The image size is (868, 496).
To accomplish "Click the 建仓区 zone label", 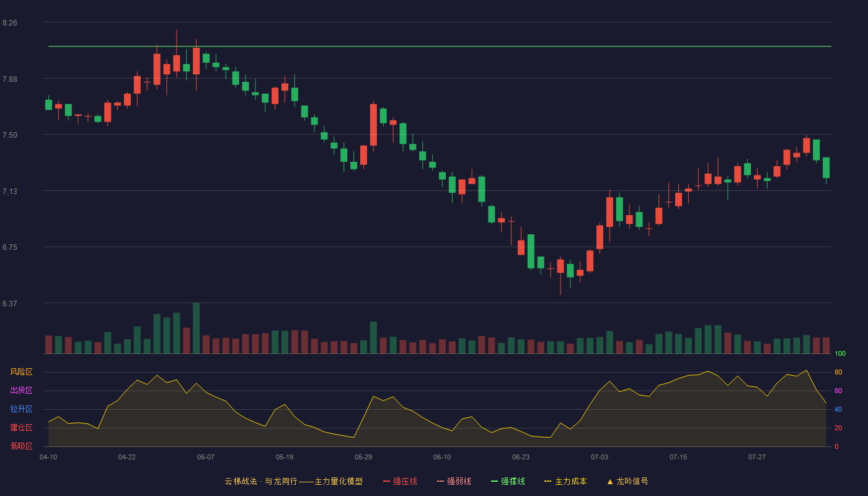I will [x=22, y=428].
